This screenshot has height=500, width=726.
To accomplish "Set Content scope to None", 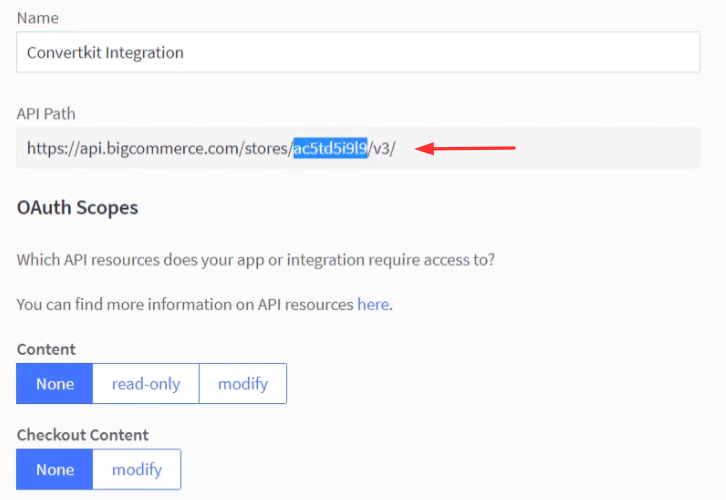I will pyautogui.click(x=55, y=384).
